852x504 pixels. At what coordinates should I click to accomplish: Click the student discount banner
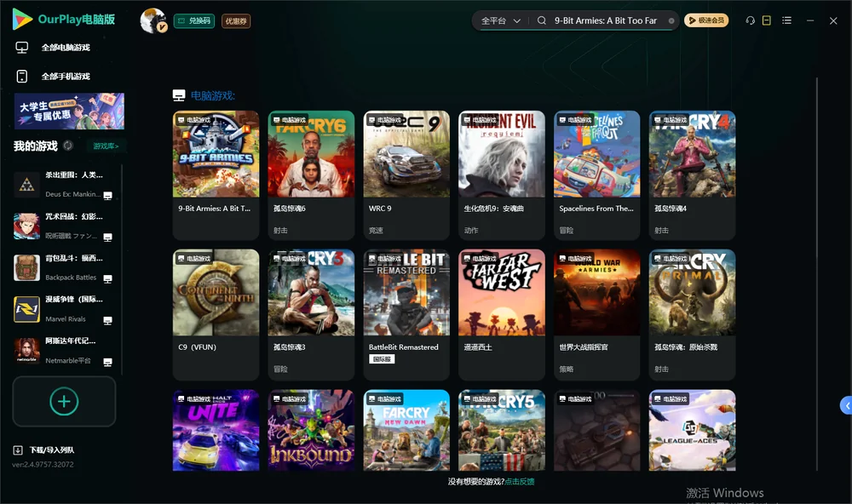[70, 111]
